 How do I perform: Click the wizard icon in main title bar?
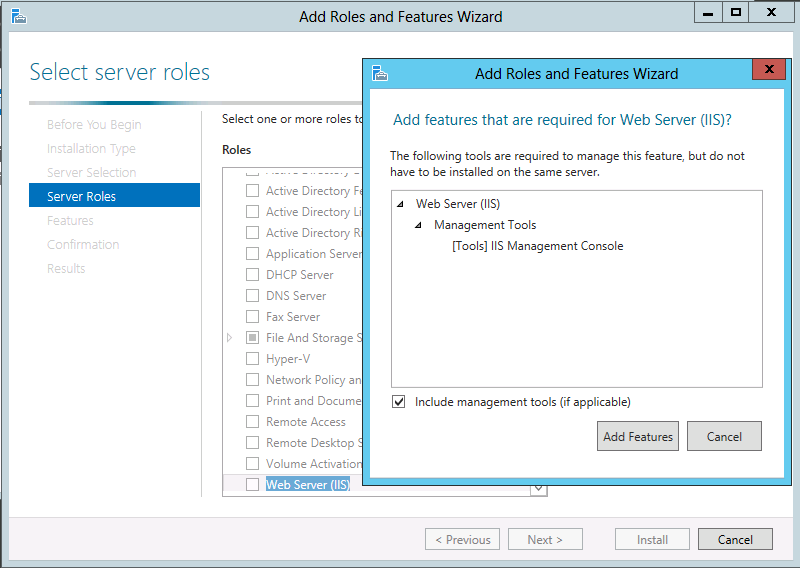[x=19, y=16]
